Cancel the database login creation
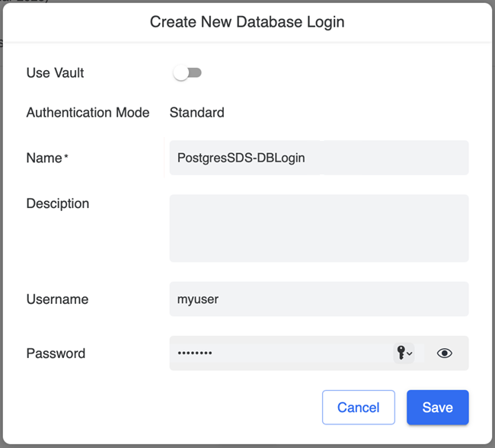The width and height of the screenshot is (495, 448). click(x=358, y=408)
